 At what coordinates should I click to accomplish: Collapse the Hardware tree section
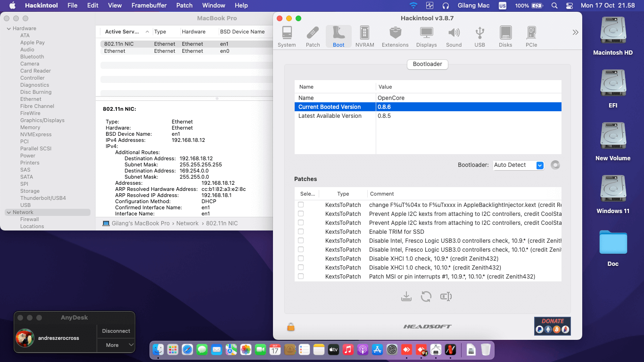click(x=9, y=28)
